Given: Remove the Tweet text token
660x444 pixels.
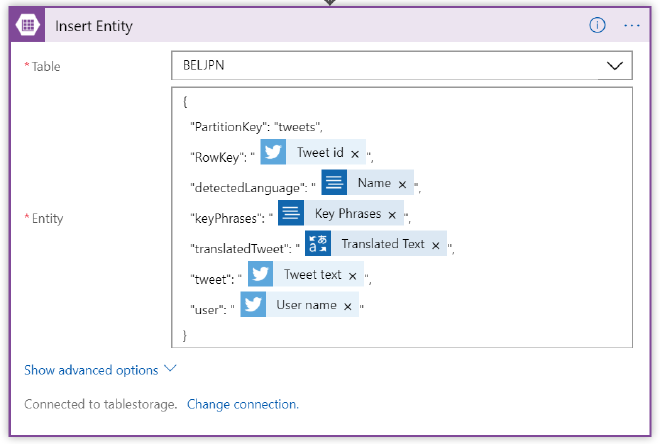Looking at the screenshot, I should (x=353, y=276).
